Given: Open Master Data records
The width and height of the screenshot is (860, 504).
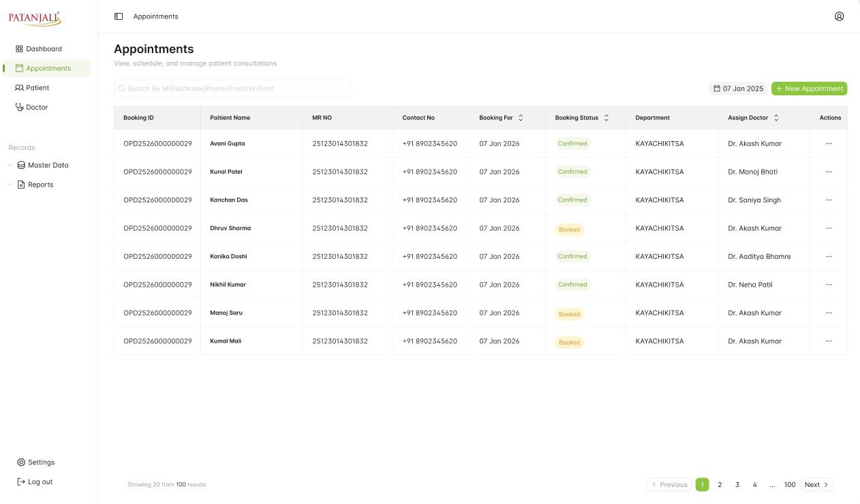Looking at the screenshot, I should 43,165.
